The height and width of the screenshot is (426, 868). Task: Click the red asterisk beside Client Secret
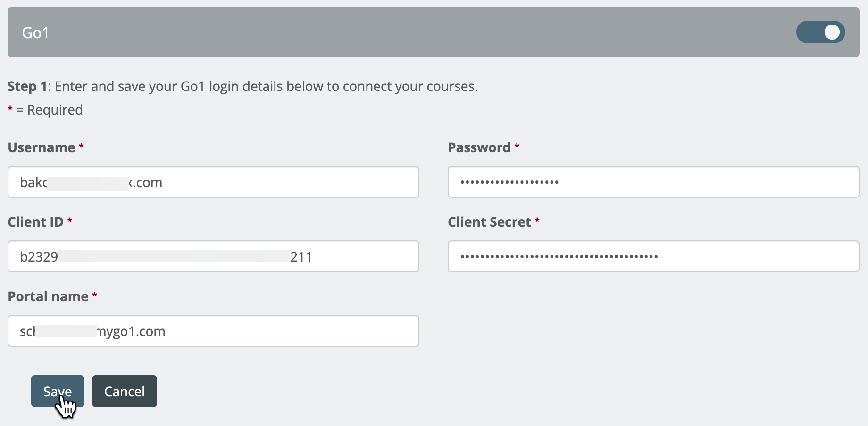tap(537, 221)
